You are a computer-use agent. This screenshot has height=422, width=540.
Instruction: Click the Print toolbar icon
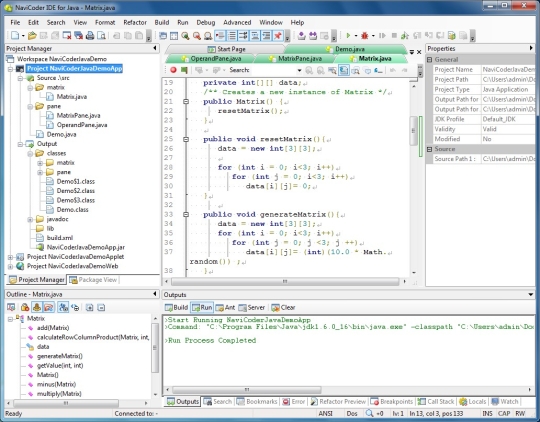click(90, 35)
